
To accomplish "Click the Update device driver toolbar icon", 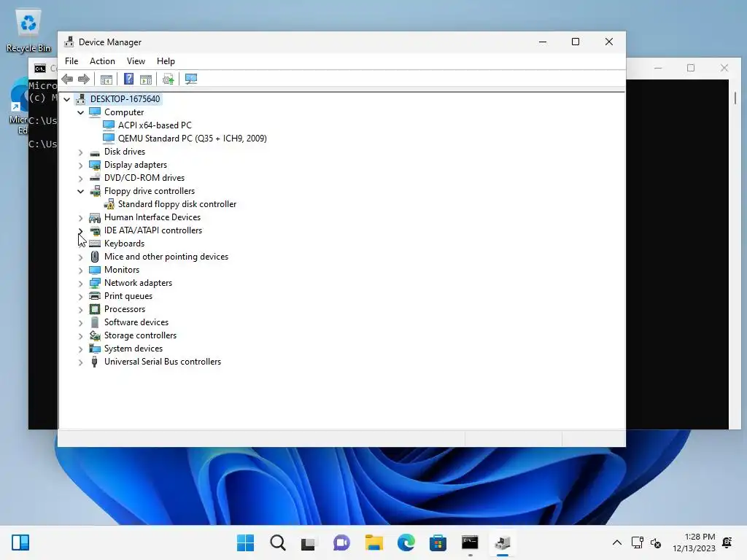I will [x=169, y=79].
